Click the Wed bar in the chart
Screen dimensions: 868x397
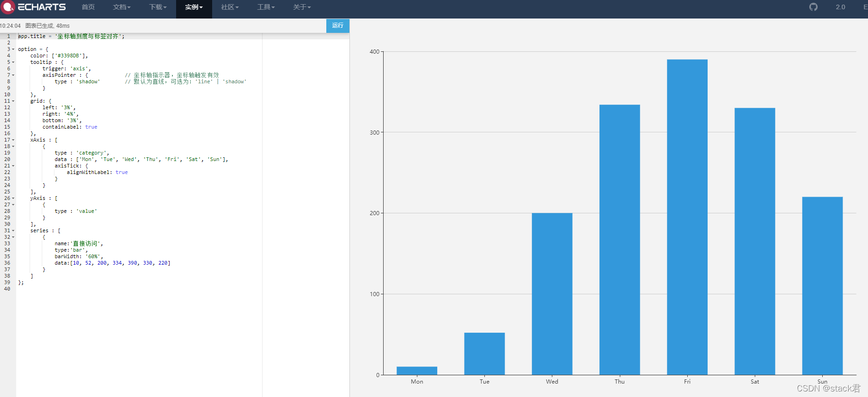pyautogui.click(x=552, y=294)
